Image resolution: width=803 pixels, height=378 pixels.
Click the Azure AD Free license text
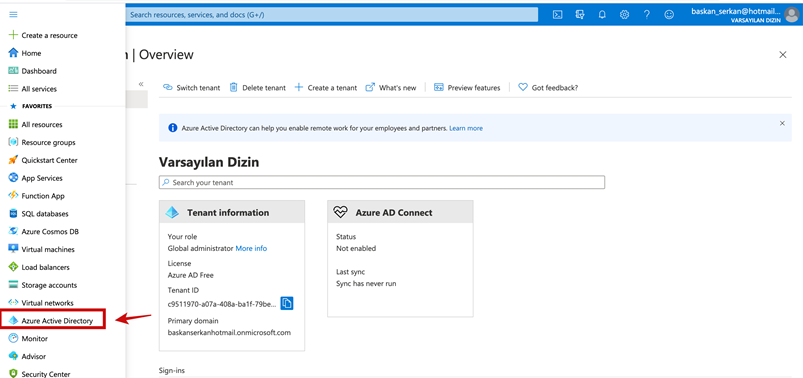[x=191, y=275]
